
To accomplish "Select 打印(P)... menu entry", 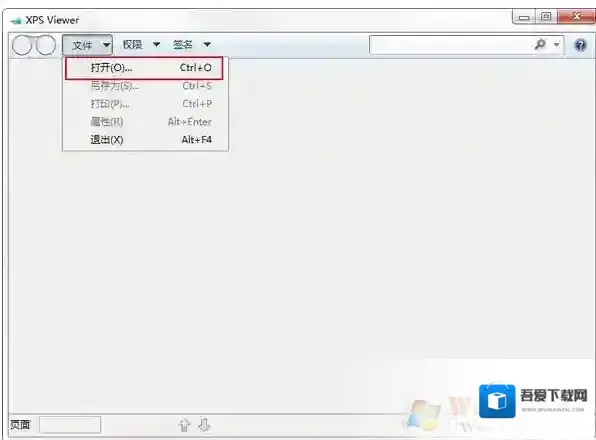I will click(145, 104).
